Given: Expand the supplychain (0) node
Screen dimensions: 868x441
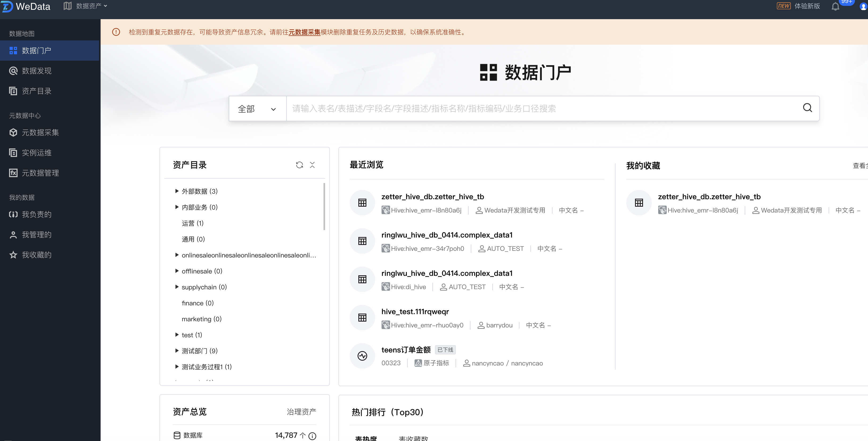Looking at the screenshot, I should (177, 287).
